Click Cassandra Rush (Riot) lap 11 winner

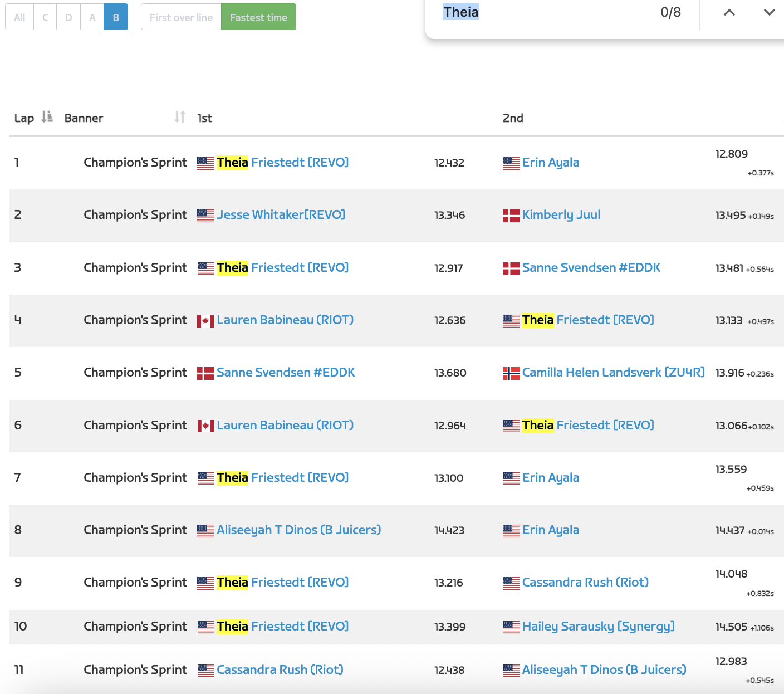point(280,670)
